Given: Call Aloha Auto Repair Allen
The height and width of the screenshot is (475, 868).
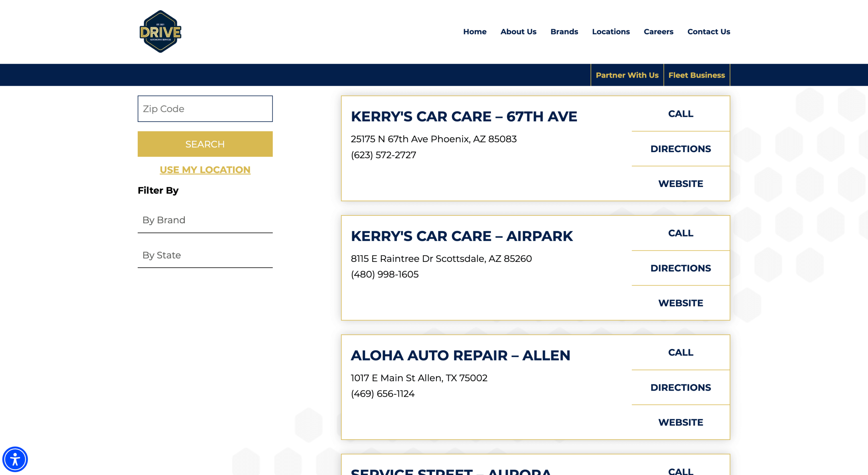Looking at the screenshot, I should [x=680, y=352].
